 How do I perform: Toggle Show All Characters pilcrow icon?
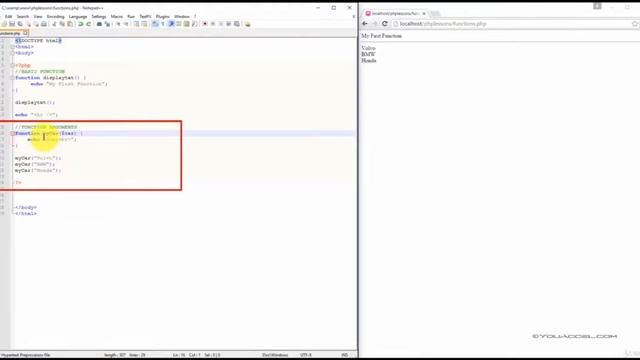coord(163,24)
